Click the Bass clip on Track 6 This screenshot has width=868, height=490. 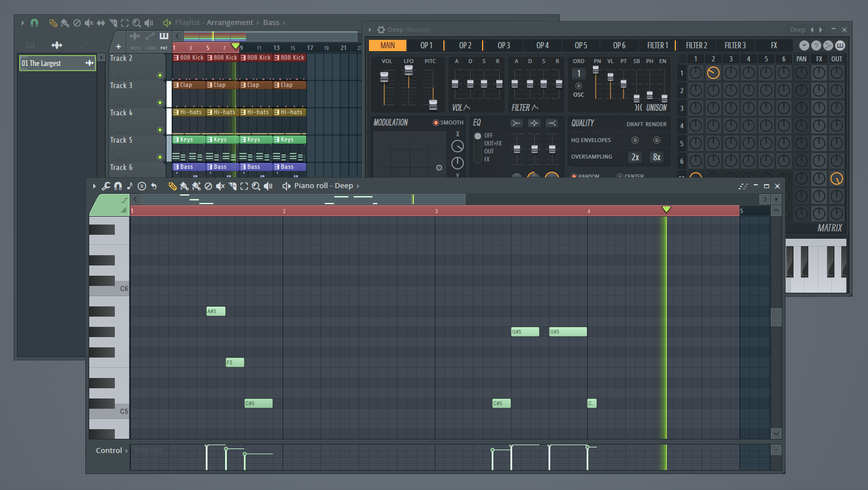(x=188, y=167)
